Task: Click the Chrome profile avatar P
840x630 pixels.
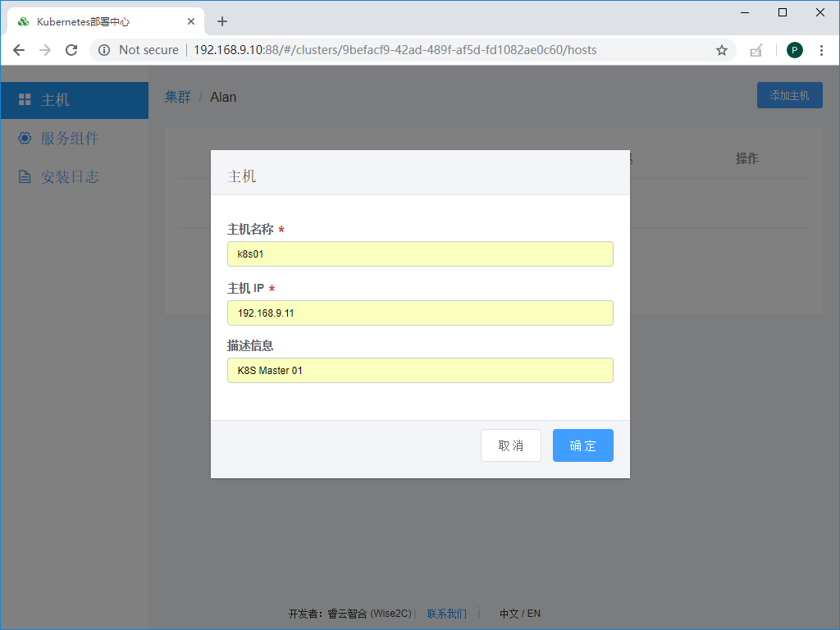Action: click(x=794, y=50)
